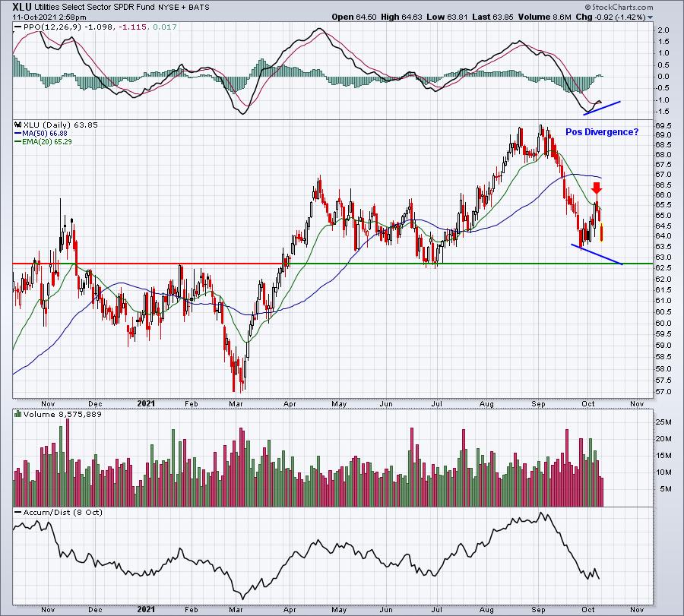Click the latest yellow-highlighted red candle
The image size is (684, 616).
tap(602, 232)
